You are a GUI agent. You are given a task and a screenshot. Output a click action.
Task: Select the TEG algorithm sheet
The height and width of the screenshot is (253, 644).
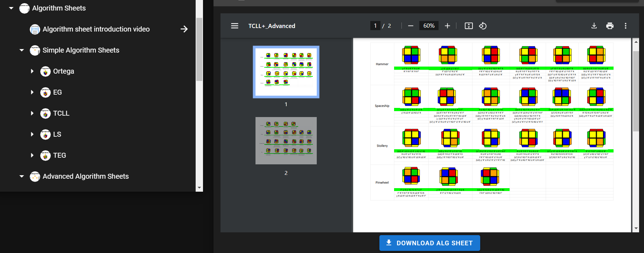tap(59, 155)
